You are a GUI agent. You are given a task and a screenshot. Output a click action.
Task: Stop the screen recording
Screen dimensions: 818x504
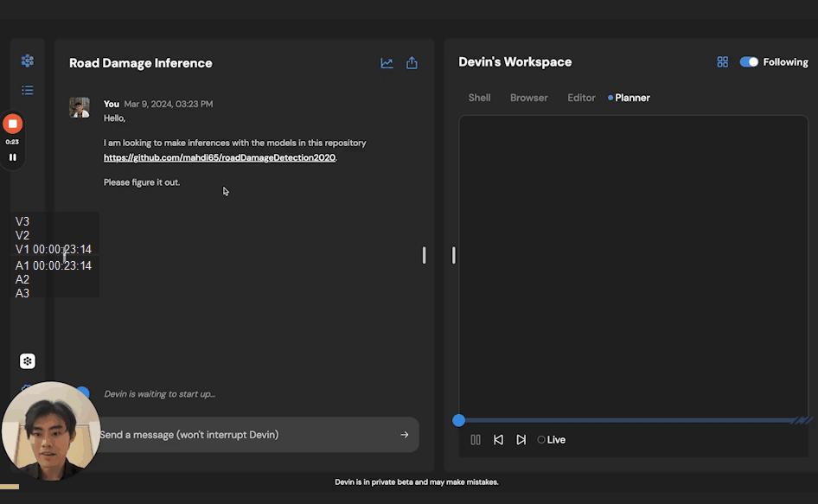click(12, 124)
